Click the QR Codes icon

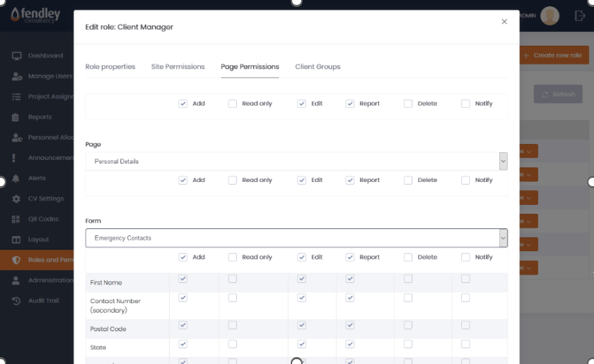click(x=17, y=219)
